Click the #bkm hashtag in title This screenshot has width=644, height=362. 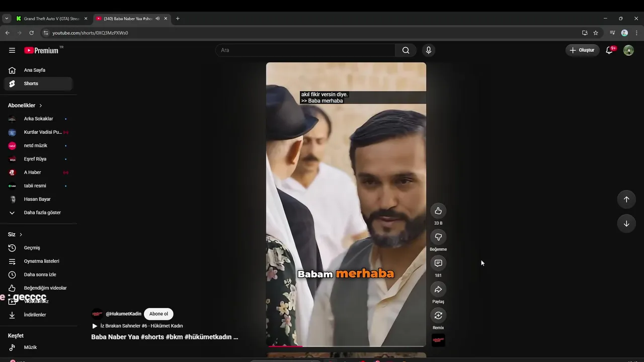point(174,337)
